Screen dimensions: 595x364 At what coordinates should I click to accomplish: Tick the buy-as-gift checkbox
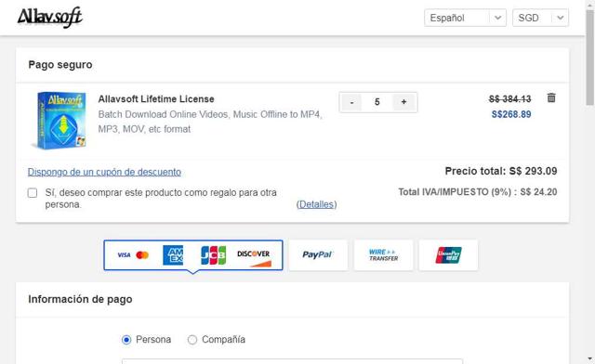point(33,193)
